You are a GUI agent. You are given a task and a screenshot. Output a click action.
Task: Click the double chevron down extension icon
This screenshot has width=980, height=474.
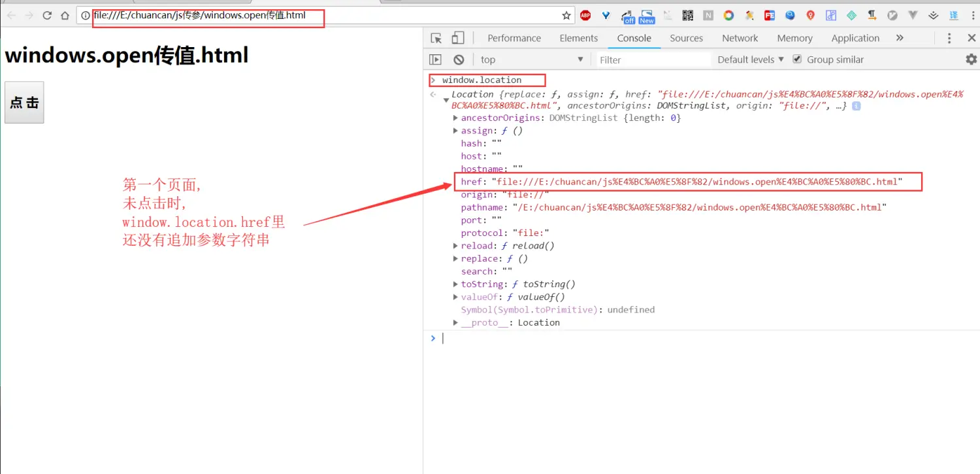[933, 15]
